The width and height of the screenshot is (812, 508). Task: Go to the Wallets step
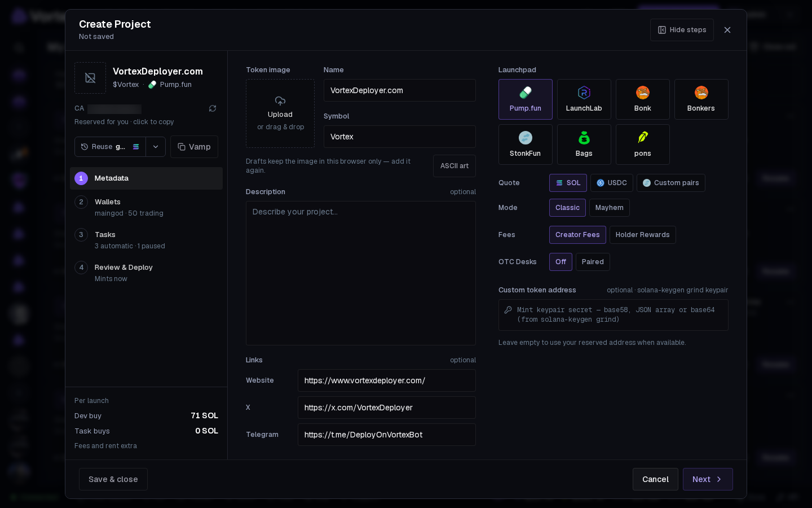[x=146, y=207]
